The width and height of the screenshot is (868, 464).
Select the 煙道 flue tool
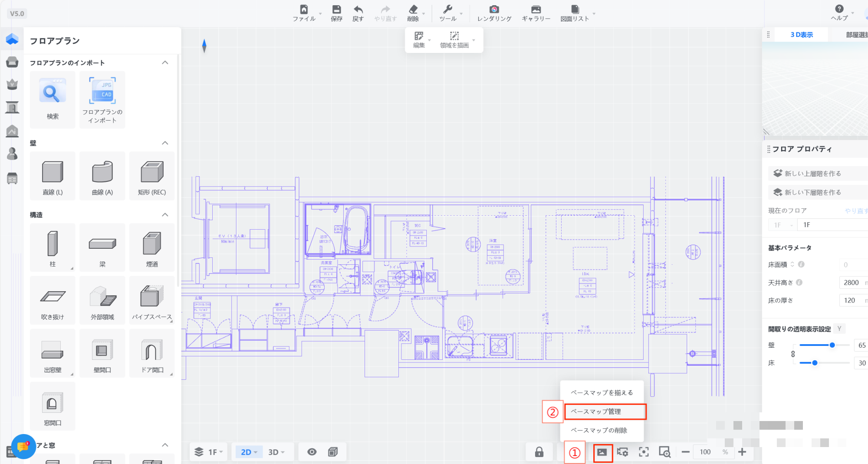point(152,247)
